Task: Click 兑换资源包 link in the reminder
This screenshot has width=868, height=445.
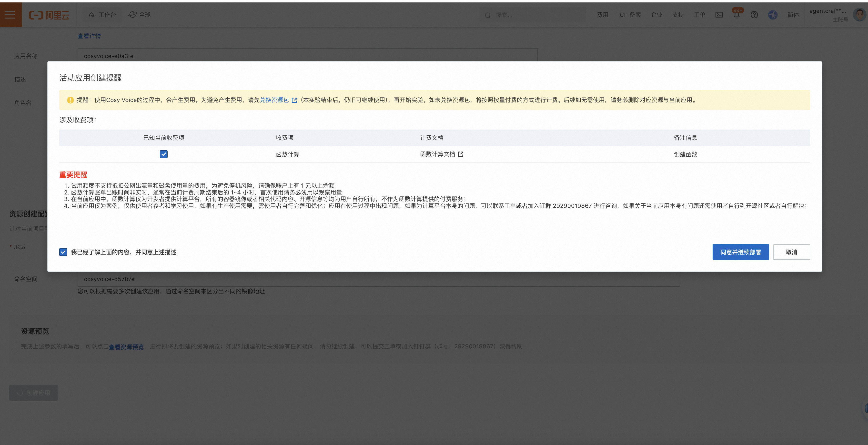Action: [274, 100]
